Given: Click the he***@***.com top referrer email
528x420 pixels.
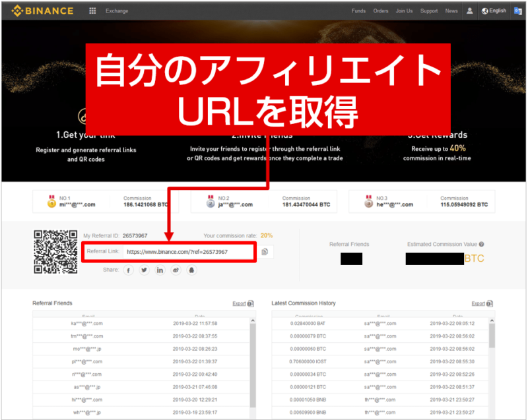Looking at the screenshot, I should 395,204.
